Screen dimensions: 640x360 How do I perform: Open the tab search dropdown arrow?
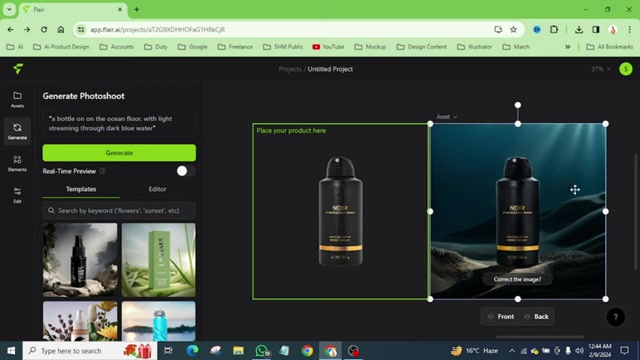[x=9, y=9]
